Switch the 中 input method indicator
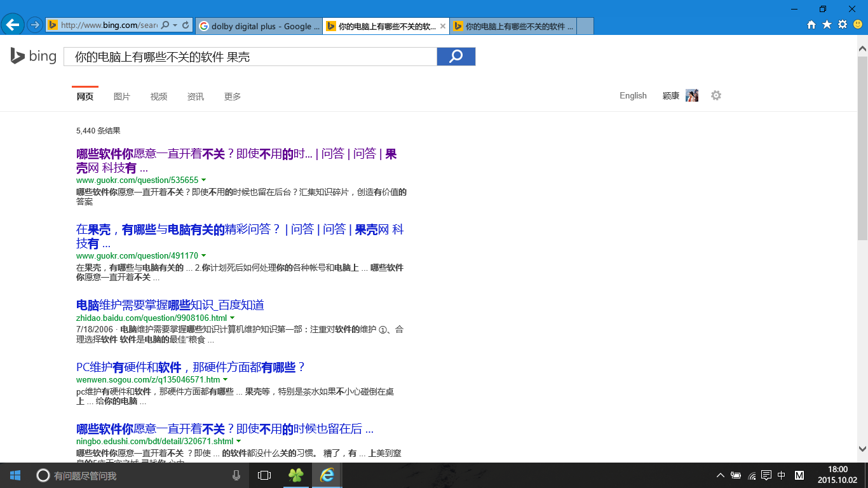 (782, 475)
